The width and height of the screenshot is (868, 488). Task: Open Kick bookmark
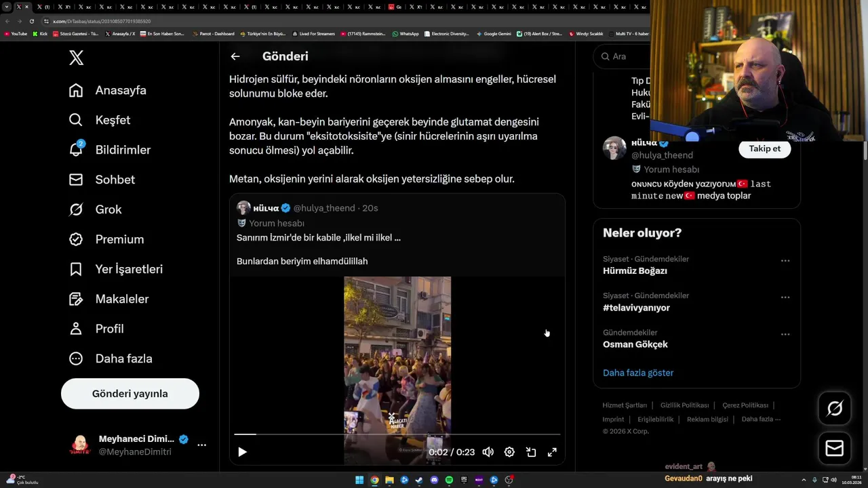[x=40, y=34]
